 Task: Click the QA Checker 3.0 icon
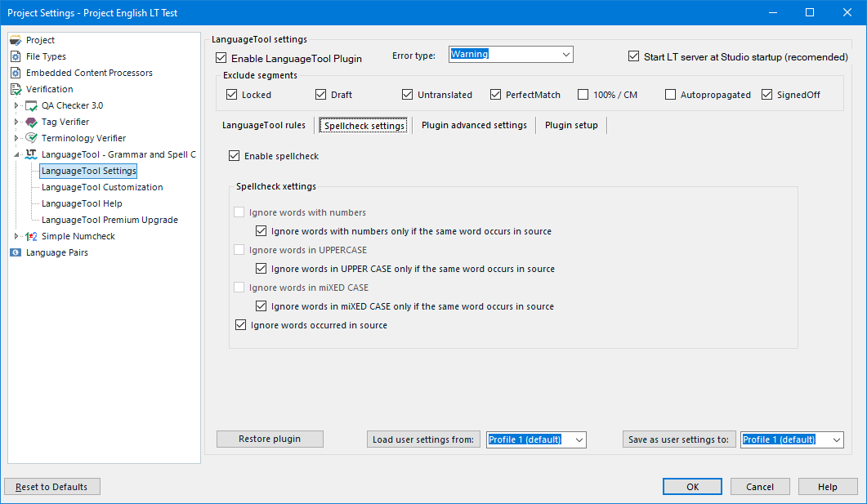pyautogui.click(x=31, y=105)
